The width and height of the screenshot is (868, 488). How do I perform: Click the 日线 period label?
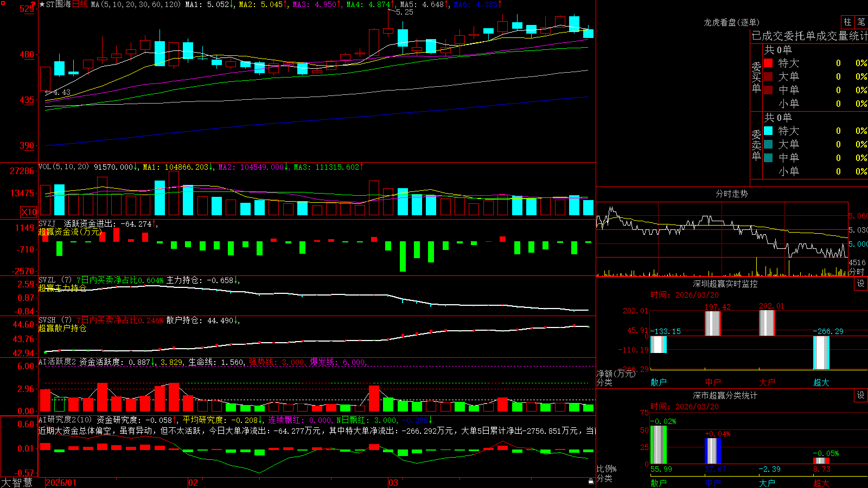point(80,4)
